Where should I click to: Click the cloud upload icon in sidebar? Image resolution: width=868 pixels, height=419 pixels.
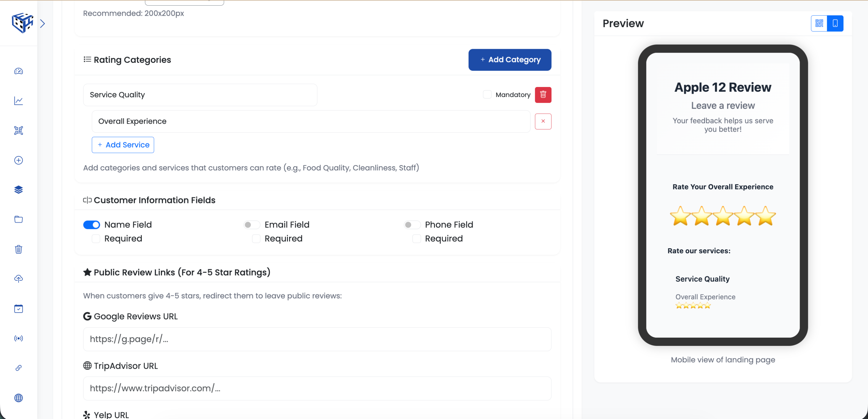[19, 279]
